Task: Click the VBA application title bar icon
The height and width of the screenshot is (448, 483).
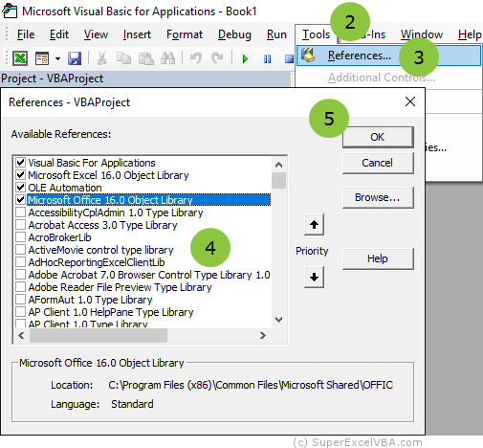Action: [10, 11]
